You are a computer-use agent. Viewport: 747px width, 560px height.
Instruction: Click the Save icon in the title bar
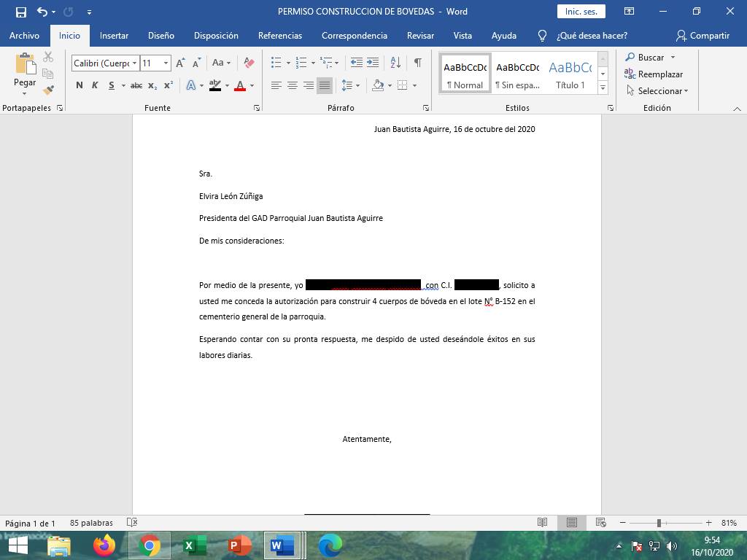pyautogui.click(x=20, y=12)
